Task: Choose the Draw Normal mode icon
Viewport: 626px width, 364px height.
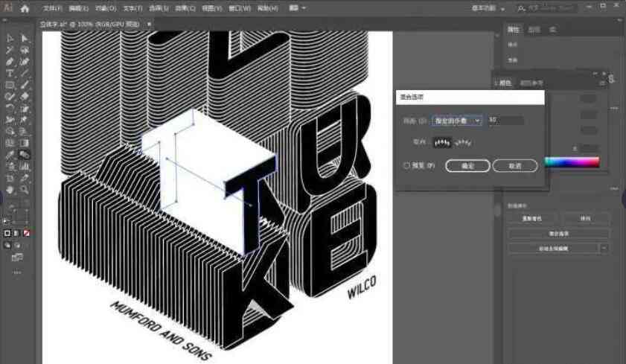Action: point(7,246)
